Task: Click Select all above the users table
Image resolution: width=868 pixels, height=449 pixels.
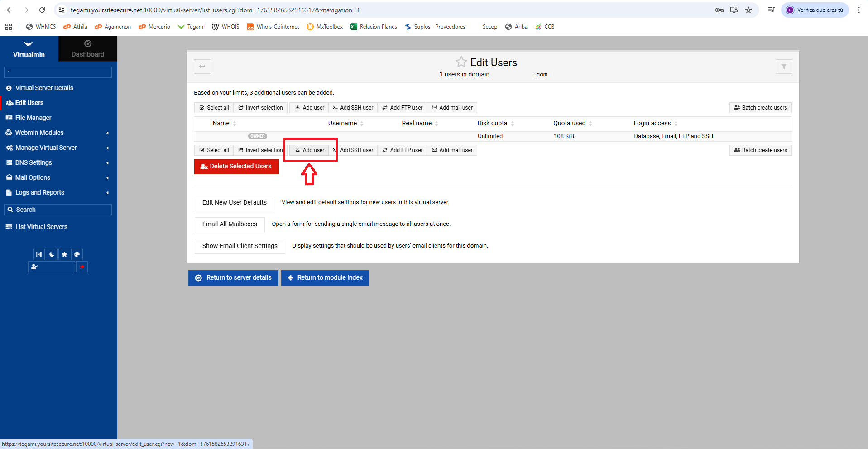Action: click(x=214, y=108)
